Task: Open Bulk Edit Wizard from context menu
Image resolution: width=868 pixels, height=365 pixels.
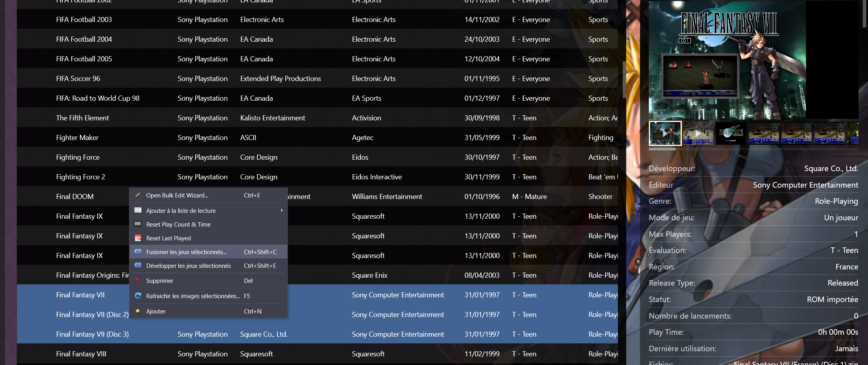Action: (x=209, y=195)
